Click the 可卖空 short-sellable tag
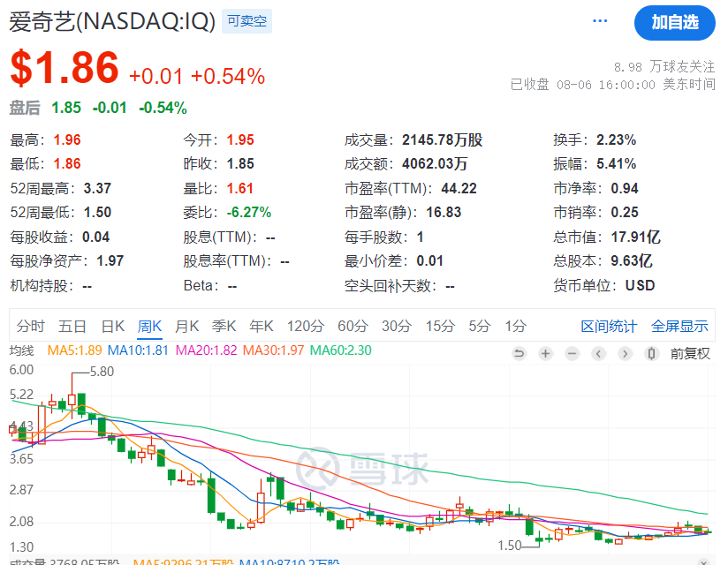The width and height of the screenshot is (728, 565). pos(246,21)
